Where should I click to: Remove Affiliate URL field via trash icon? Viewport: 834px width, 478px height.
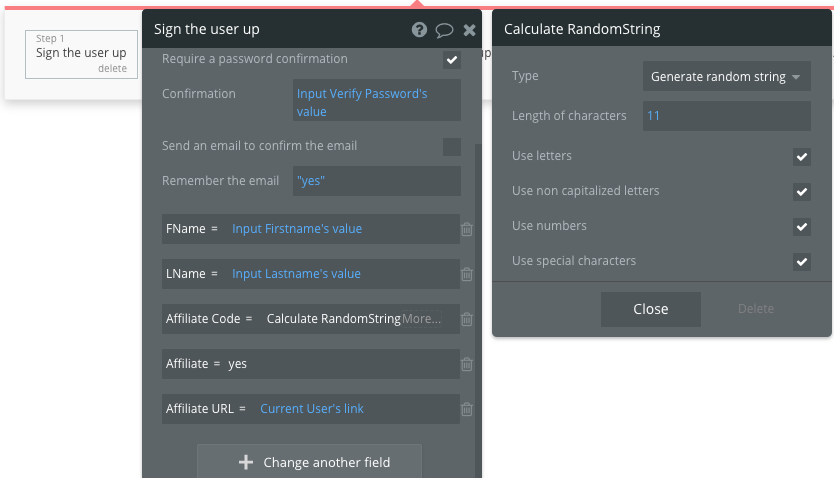pyautogui.click(x=467, y=409)
